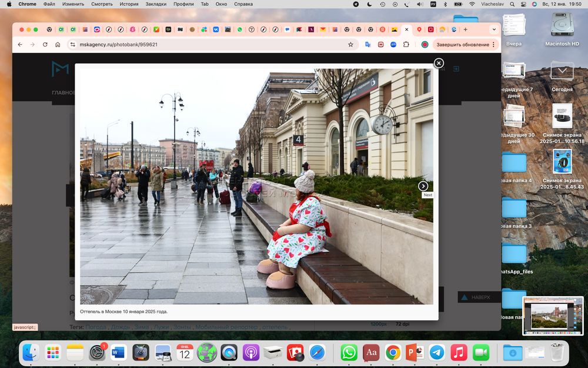This screenshot has height=368, width=588.
Task: Open the Chrome Extensions puzzle icon
Action: point(406,44)
